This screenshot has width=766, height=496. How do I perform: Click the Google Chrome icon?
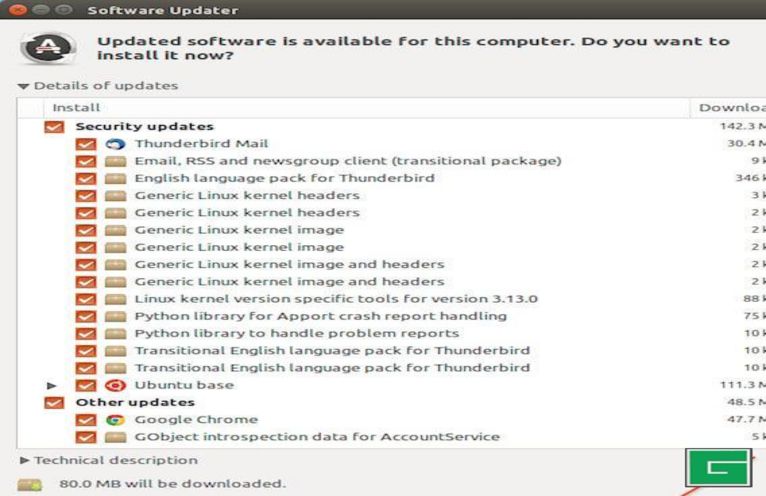(115, 420)
